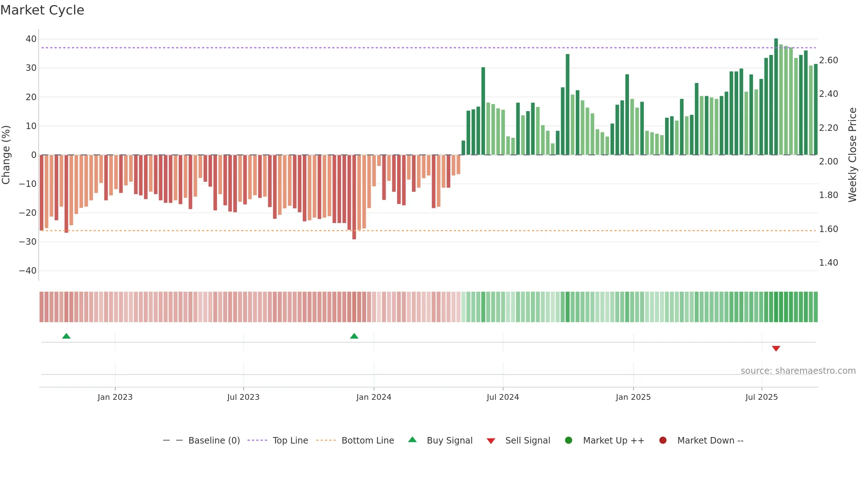Click the 40 tick on the left axis
Viewport: 868px width, 488px height.
[x=31, y=39]
